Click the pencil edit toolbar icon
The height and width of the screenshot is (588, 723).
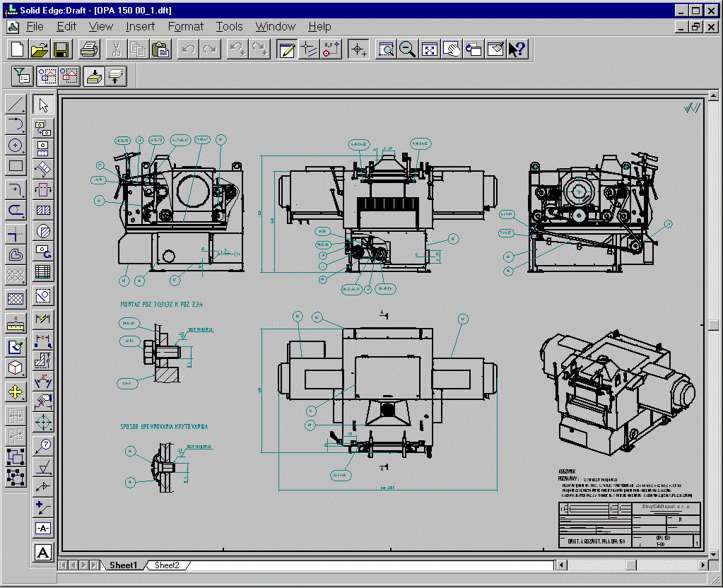coord(287,49)
